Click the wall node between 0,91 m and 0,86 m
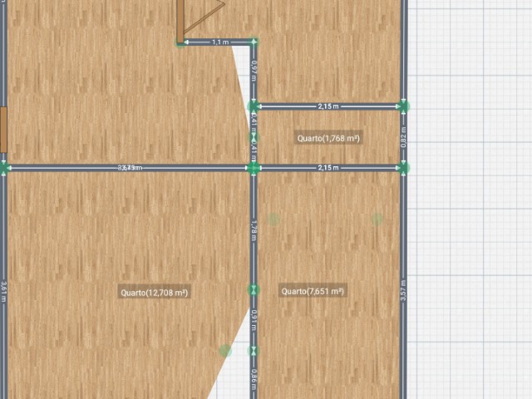 tap(254, 351)
